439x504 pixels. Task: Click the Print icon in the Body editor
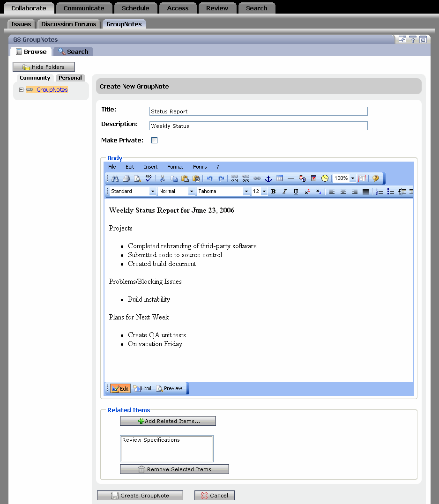pos(126,178)
